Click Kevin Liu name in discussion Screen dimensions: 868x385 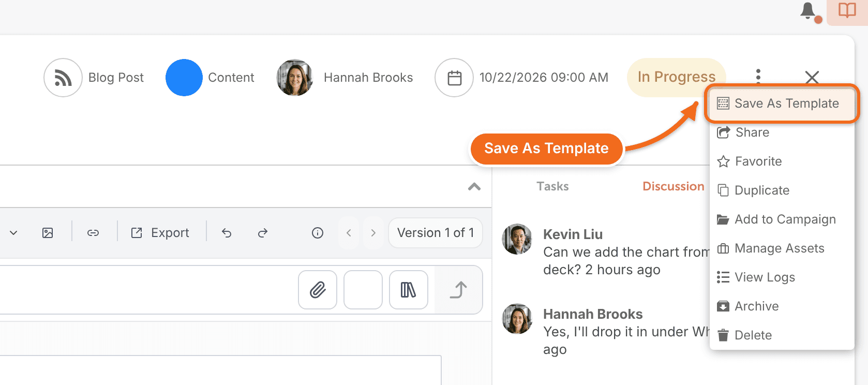coord(573,234)
